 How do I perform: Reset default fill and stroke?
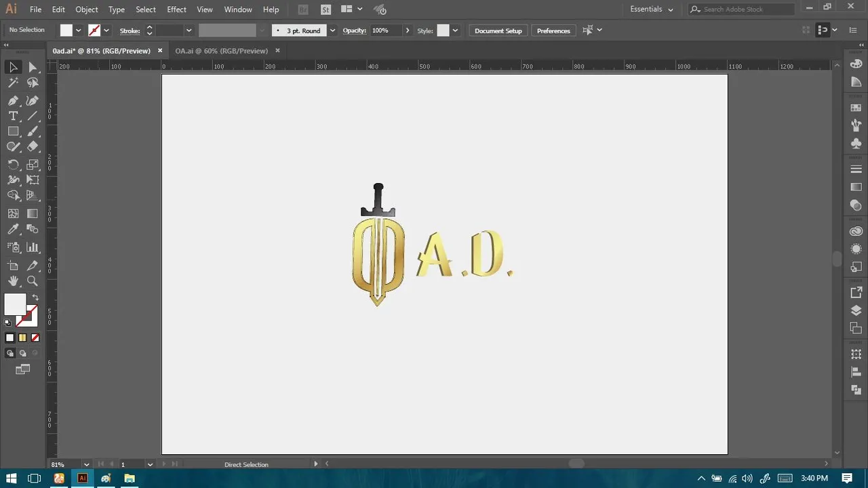(x=8, y=323)
